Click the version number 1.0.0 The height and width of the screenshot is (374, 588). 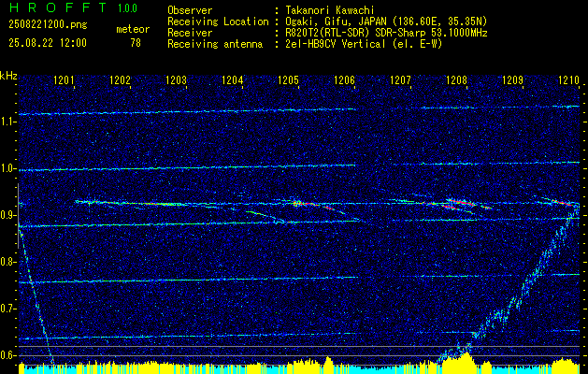point(127,8)
